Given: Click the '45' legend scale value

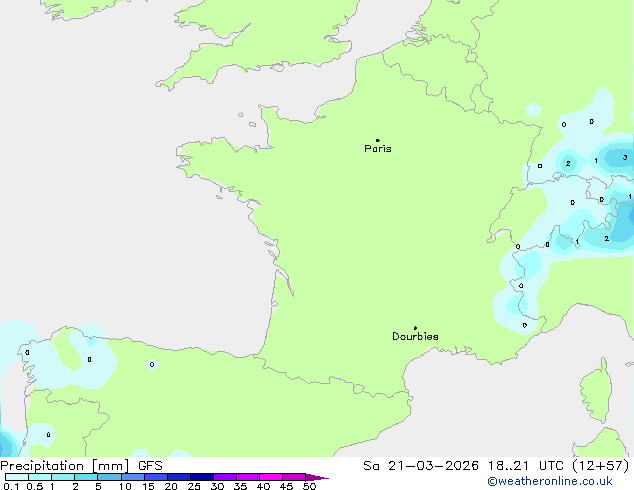Looking at the screenshot, I should [x=286, y=486].
